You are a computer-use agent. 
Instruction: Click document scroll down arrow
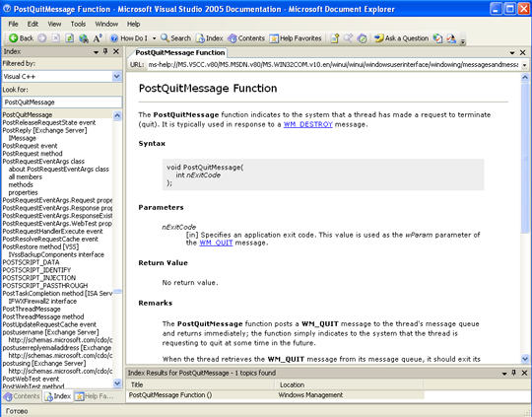point(525,359)
